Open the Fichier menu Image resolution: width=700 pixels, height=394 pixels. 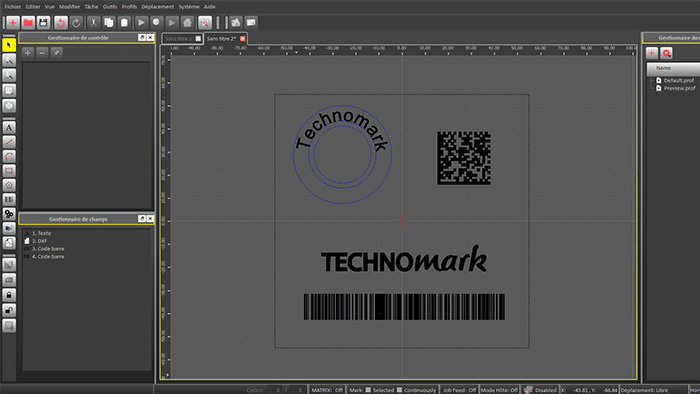[x=13, y=7]
